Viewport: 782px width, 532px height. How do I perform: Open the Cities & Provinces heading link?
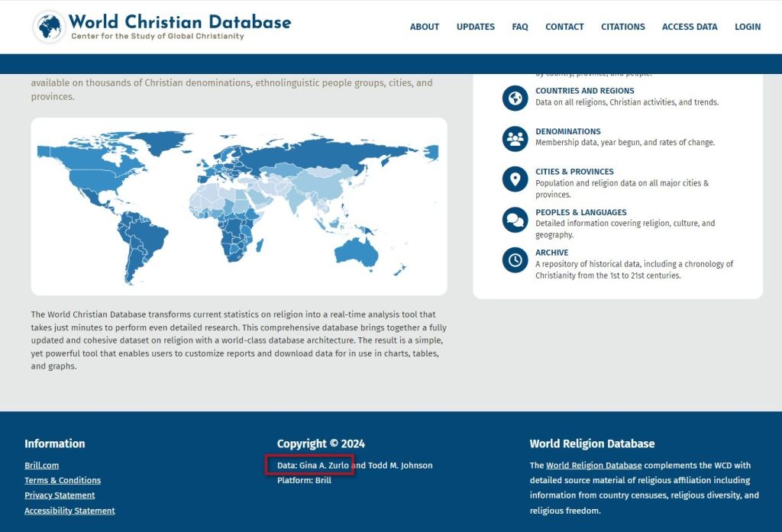[x=574, y=172]
